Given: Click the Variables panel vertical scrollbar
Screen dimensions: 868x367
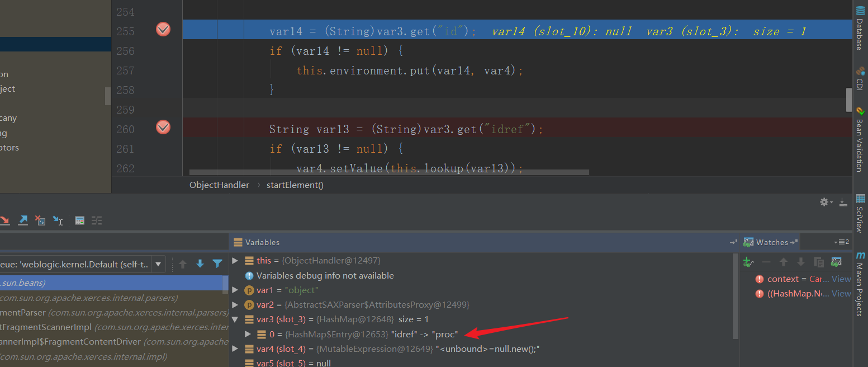Looking at the screenshot, I should (x=736, y=297).
